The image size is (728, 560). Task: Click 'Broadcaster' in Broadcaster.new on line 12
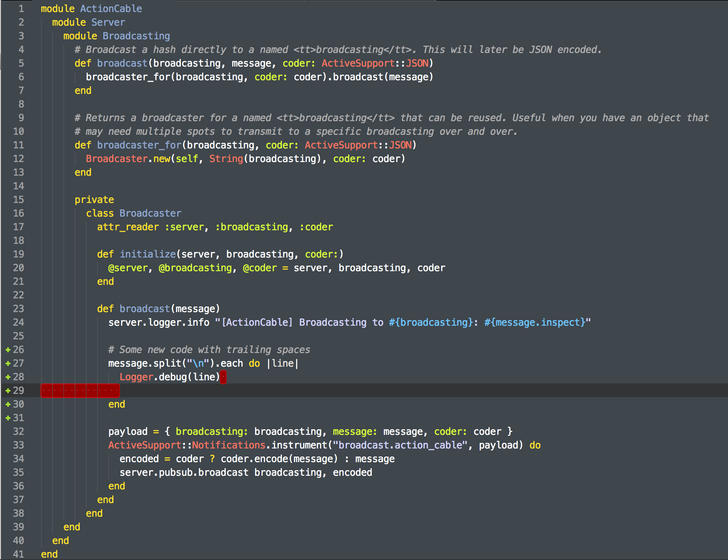(117, 159)
